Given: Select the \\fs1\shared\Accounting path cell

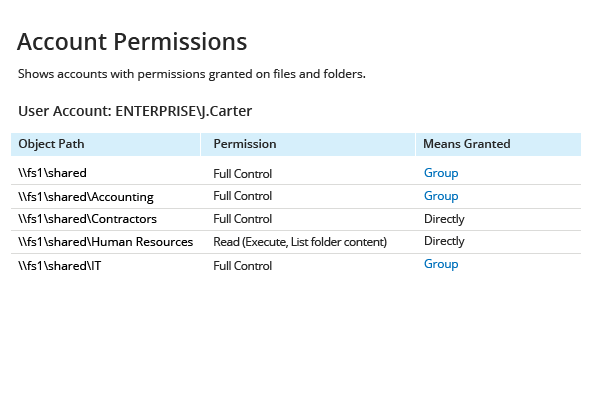Looking at the screenshot, I should [86, 197].
